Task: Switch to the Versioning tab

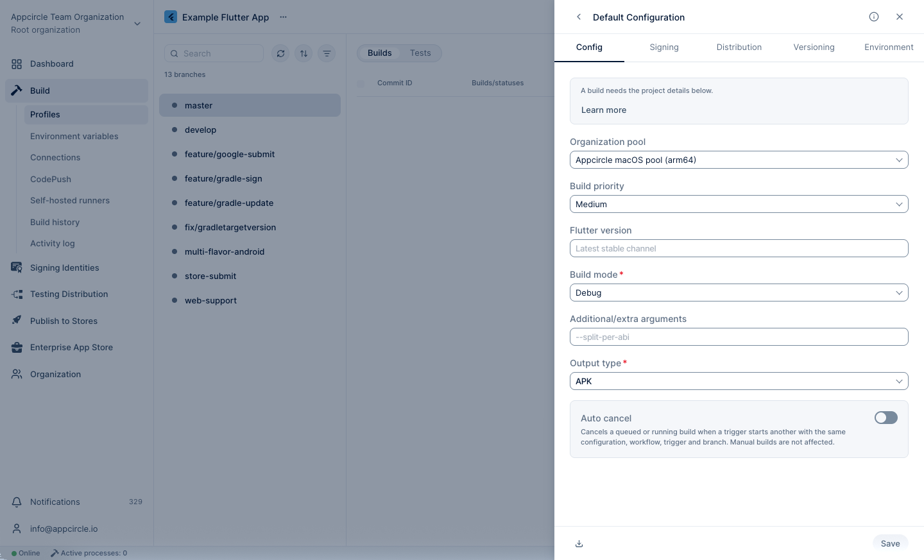Action: [814, 47]
